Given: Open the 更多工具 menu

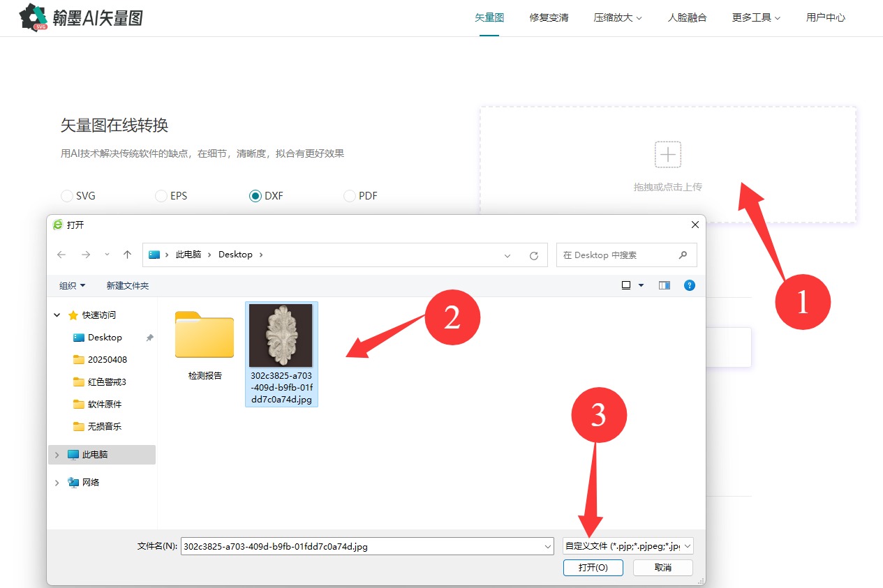Looking at the screenshot, I should pos(755,18).
